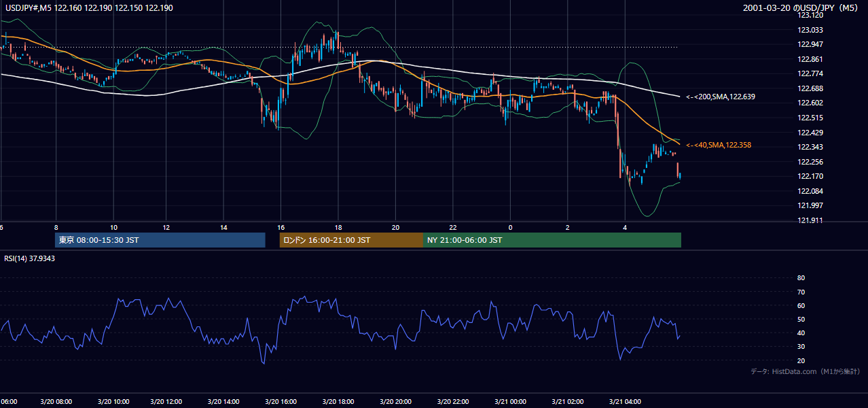Click the 3/21 02:00 time axis label
Image resolution: width=868 pixels, height=408 pixels.
(x=567, y=402)
